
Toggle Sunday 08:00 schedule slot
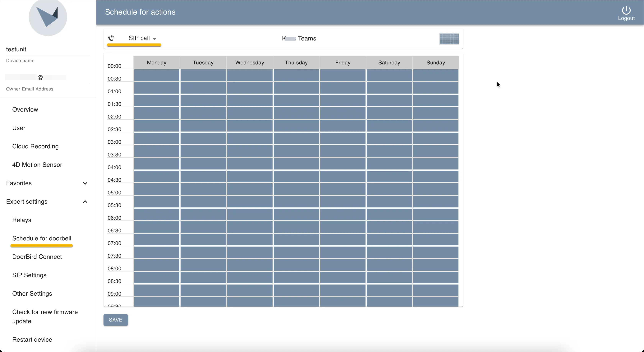point(435,277)
